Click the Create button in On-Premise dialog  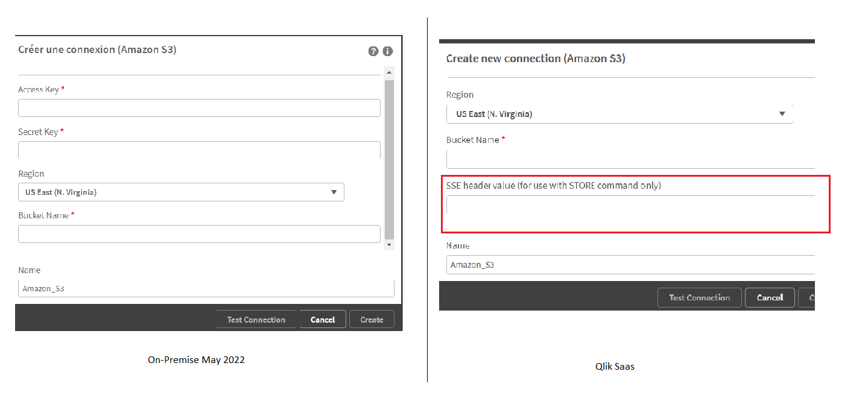pyautogui.click(x=372, y=320)
